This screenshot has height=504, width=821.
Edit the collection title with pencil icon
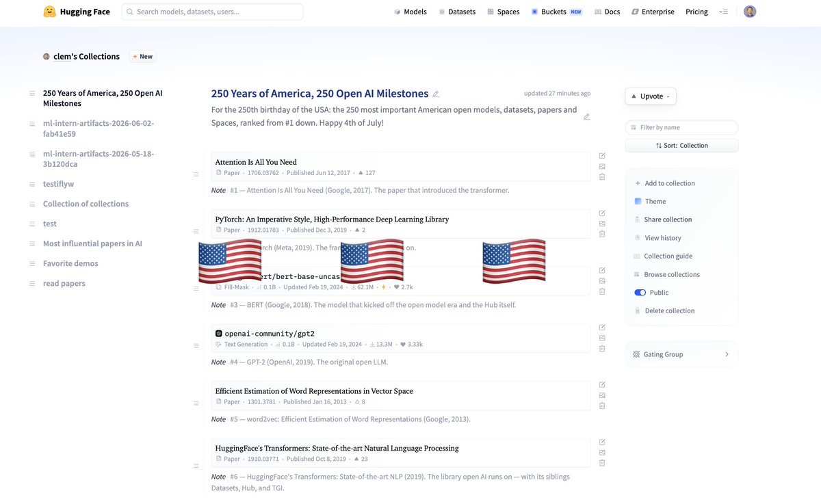click(436, 94)
